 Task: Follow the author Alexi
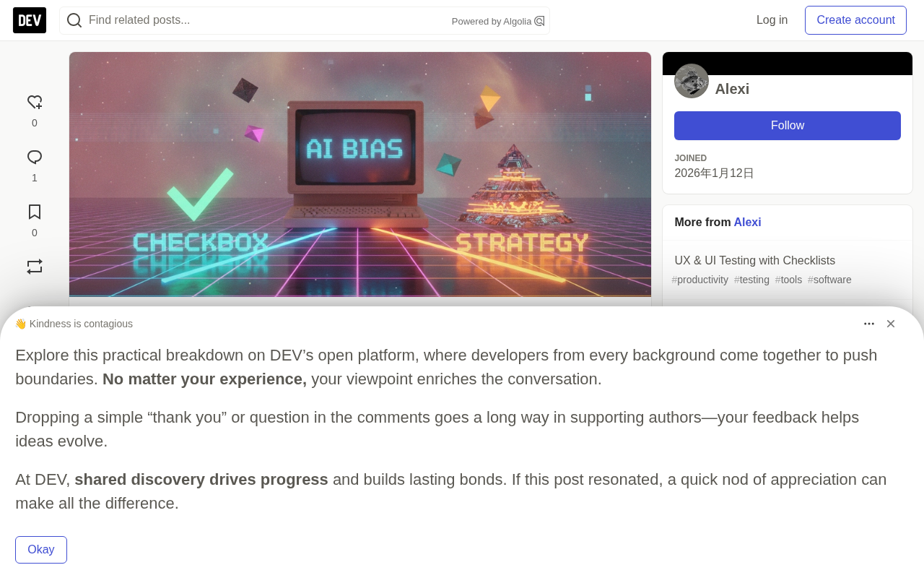788,126
